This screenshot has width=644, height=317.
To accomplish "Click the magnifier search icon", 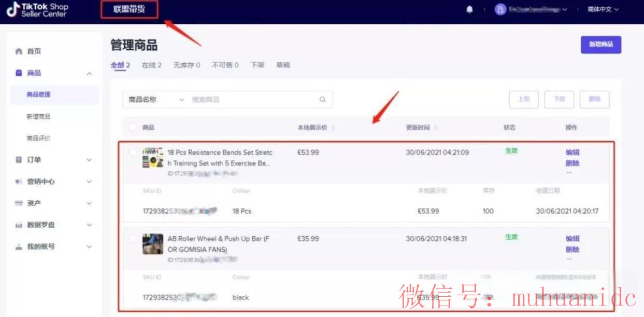I will (322, 100).
